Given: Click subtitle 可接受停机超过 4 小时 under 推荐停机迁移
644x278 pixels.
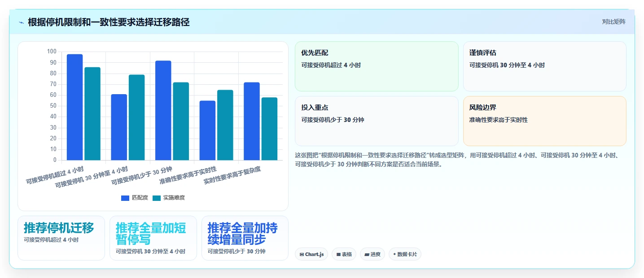Looking at the screenshot, I should pyautogui.click(x=51, y=240).
